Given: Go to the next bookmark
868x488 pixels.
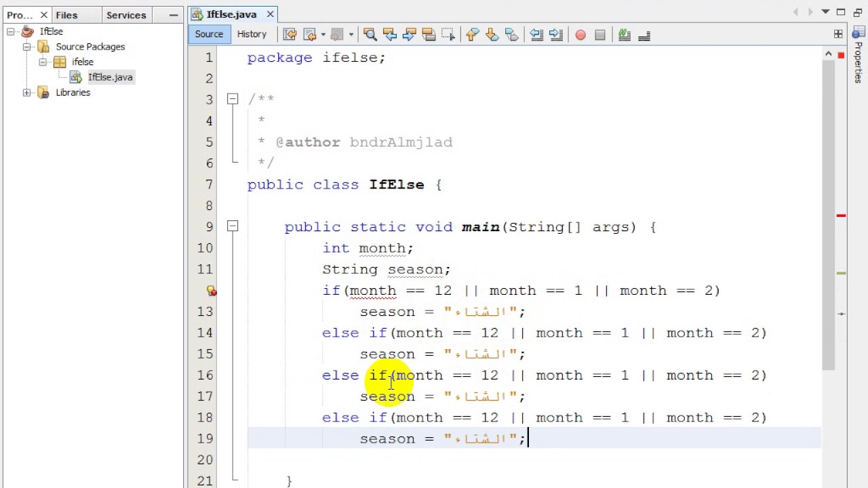Looking at the screenshot, I should coord(492,35).
